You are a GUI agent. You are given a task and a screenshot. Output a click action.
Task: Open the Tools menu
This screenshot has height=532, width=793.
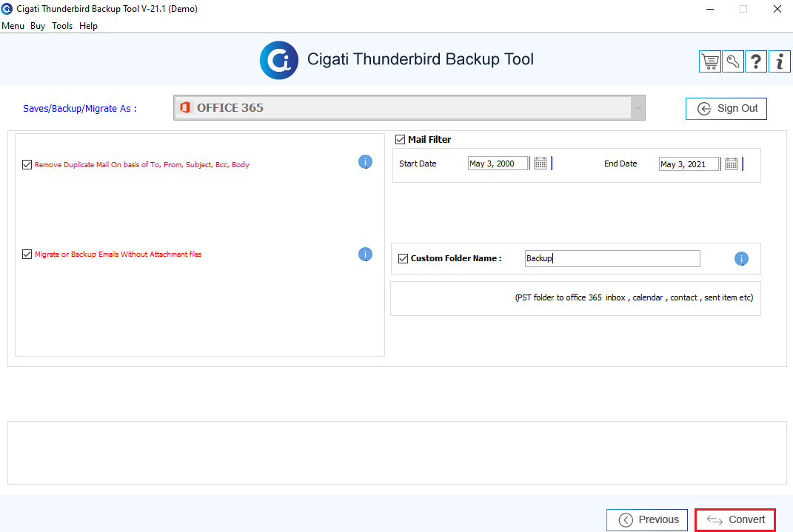tap(62, 26)
